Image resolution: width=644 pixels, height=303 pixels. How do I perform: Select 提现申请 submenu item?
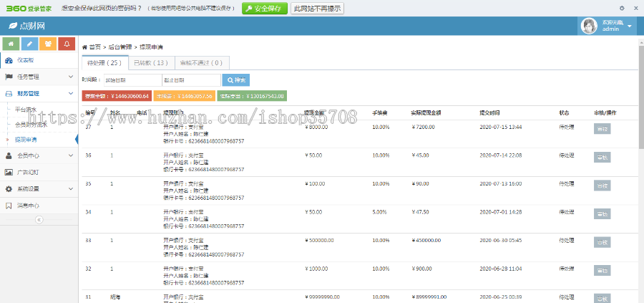[x=26, y=140]
